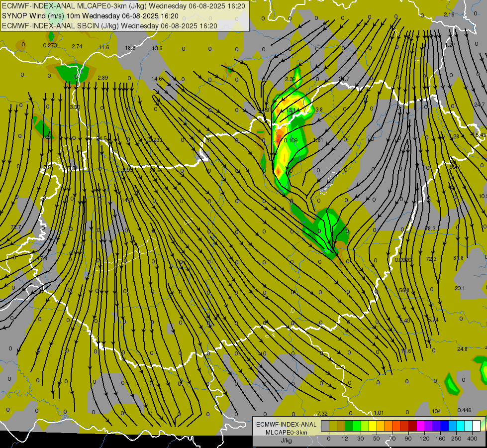The height and width of the screenshot is (448, 487).
Task: Click the map value '7.32'
Action: [322, 414]
